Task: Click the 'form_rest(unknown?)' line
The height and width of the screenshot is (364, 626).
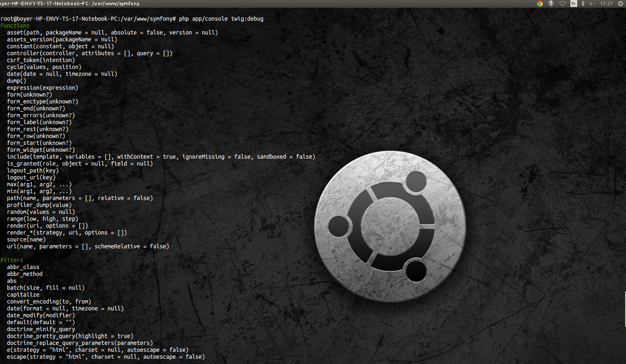Action: pyautogui.click(x=38, y=129)
